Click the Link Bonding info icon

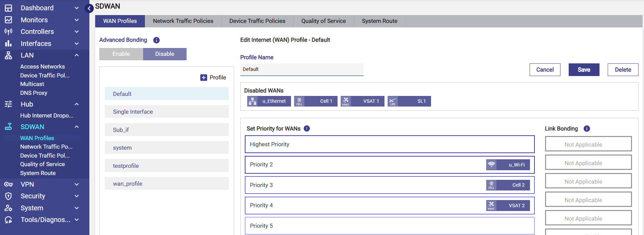(586, 128)
